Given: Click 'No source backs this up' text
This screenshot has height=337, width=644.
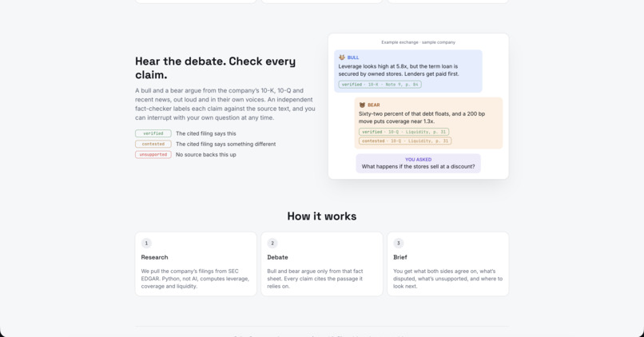Looking at the screenshot, I should pyautogui.click(x=206, y=155).
